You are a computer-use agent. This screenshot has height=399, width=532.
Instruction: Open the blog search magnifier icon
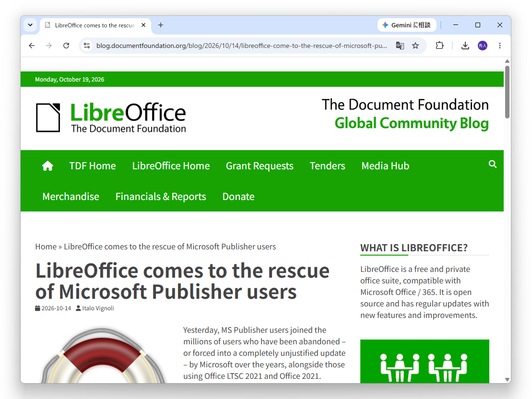pos(493,164)
